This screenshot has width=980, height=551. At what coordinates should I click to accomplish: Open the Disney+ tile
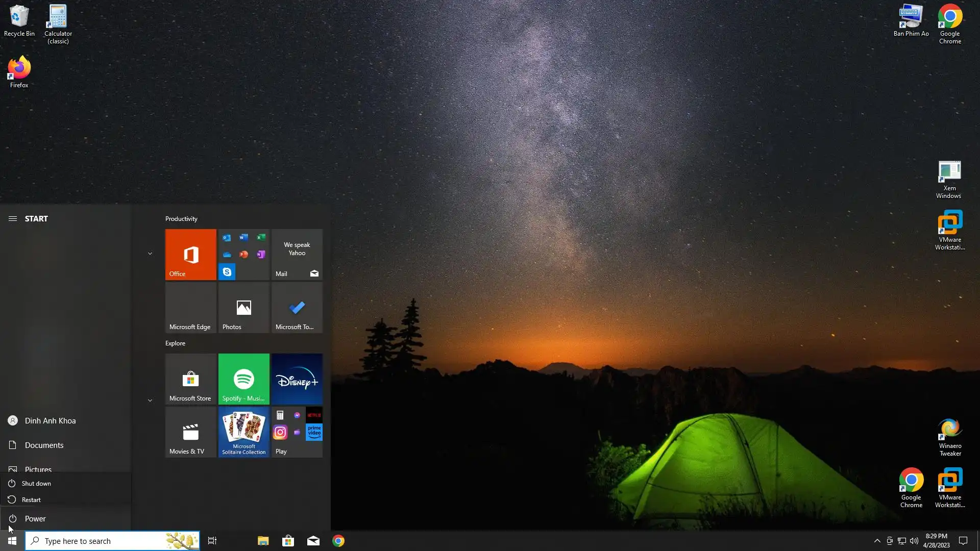[297, 379]
